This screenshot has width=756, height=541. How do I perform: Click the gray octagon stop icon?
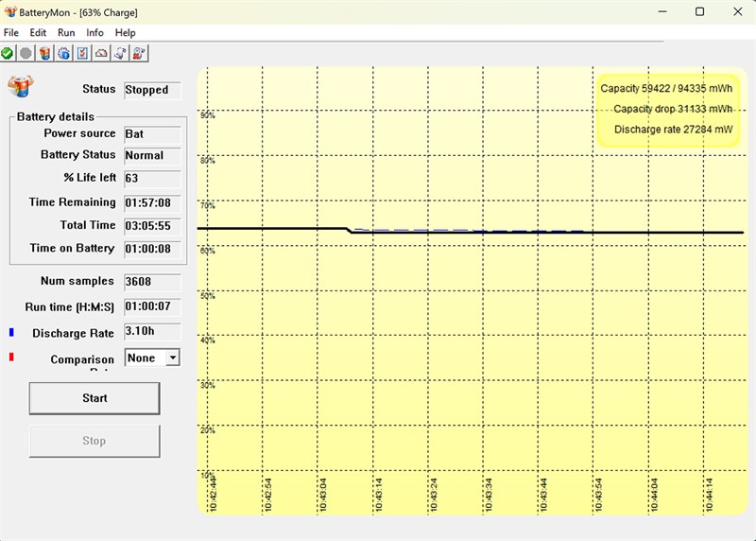(x=26, y=53)
